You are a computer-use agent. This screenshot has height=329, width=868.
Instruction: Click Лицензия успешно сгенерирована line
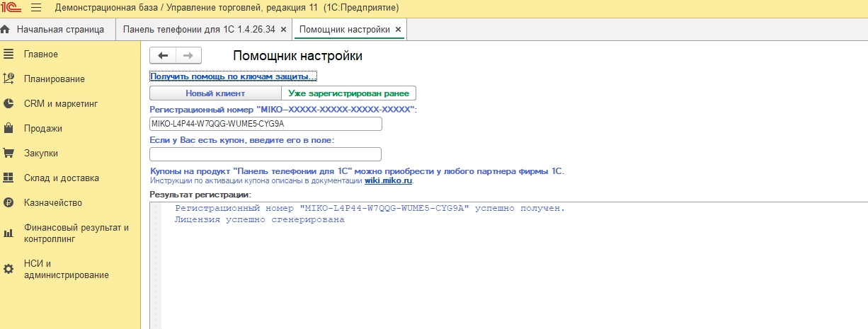tap(259, 220)
